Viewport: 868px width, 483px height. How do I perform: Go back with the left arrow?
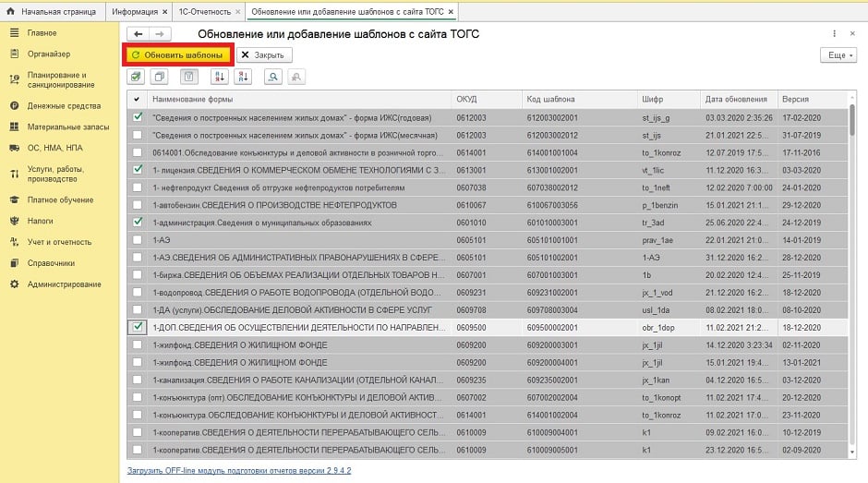tap(138, 34)
